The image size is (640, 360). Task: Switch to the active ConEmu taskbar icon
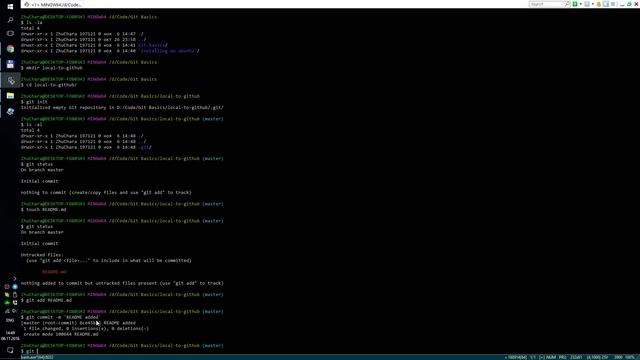10,80
